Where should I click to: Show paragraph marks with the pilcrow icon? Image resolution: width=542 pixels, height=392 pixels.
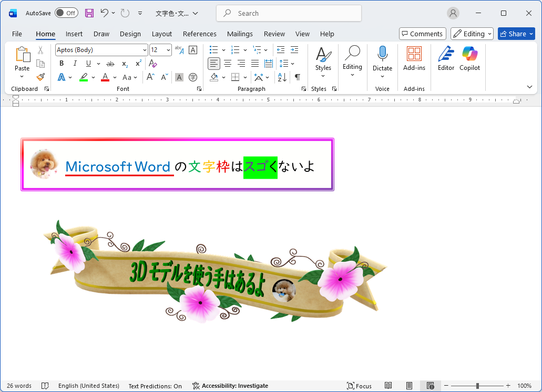(x=298, y=77)
